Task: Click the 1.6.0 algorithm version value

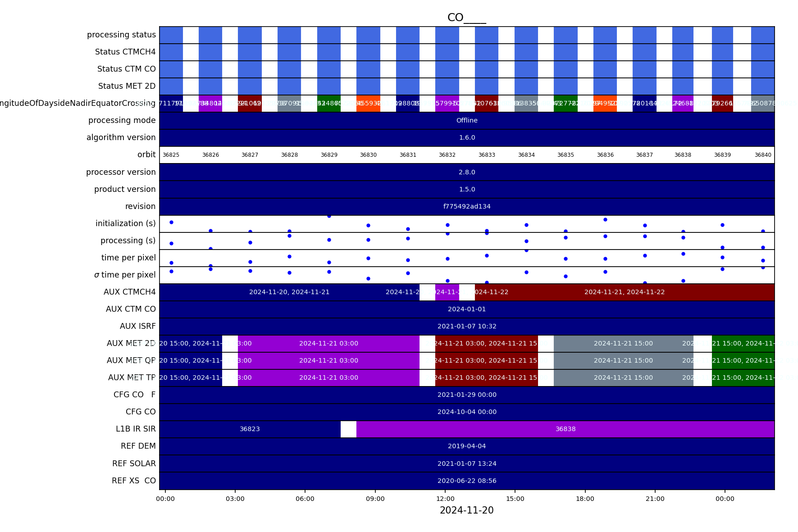Action: click(x=466, y=138)
